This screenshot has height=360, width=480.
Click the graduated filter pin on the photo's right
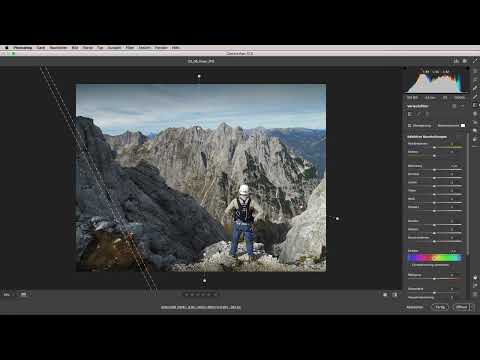coord(337,219)
